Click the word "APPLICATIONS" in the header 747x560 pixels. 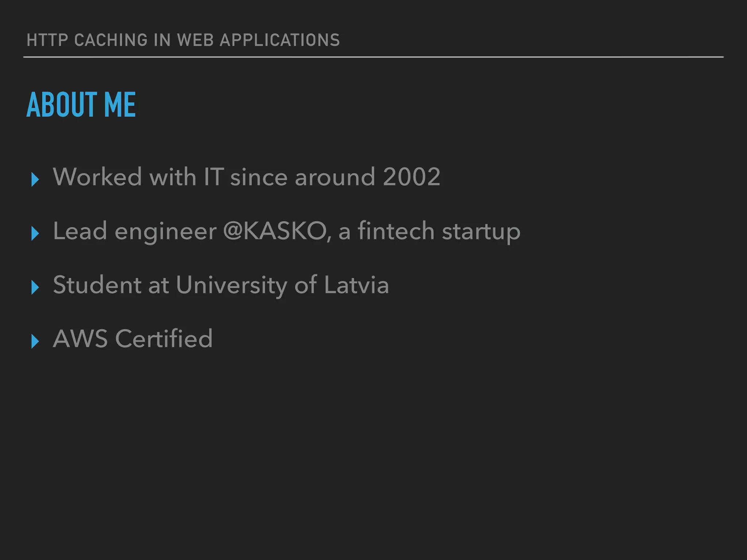280,40
